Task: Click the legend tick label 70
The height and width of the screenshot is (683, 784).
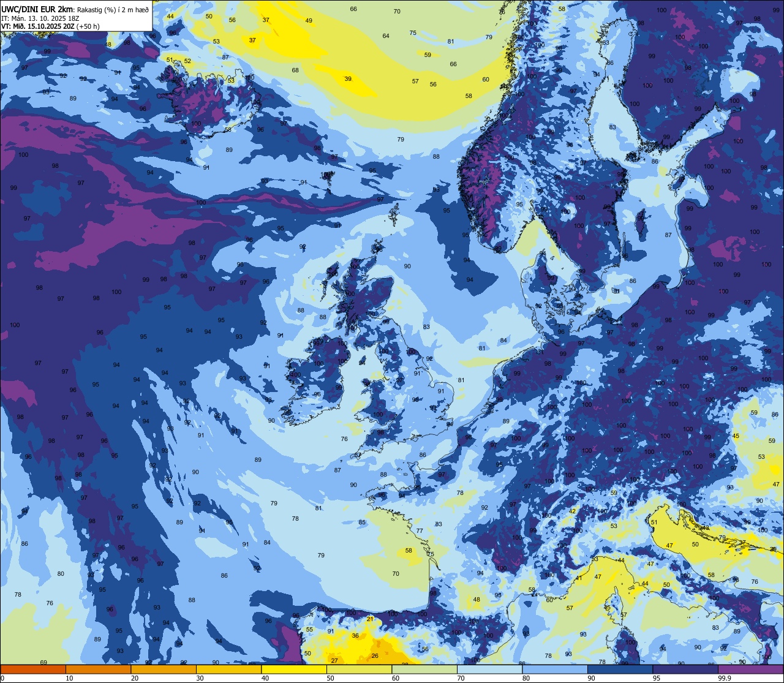Action: pyautogui.click(x=461, y=678)
